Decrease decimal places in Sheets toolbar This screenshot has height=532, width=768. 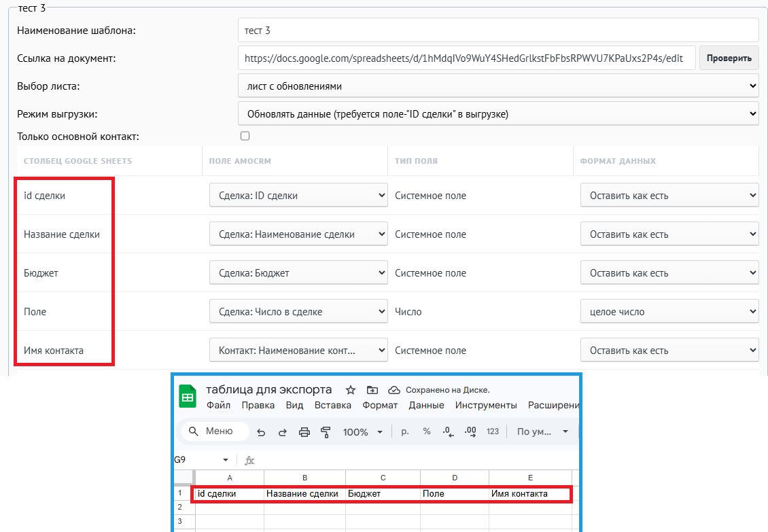click(x=448, y=431)
